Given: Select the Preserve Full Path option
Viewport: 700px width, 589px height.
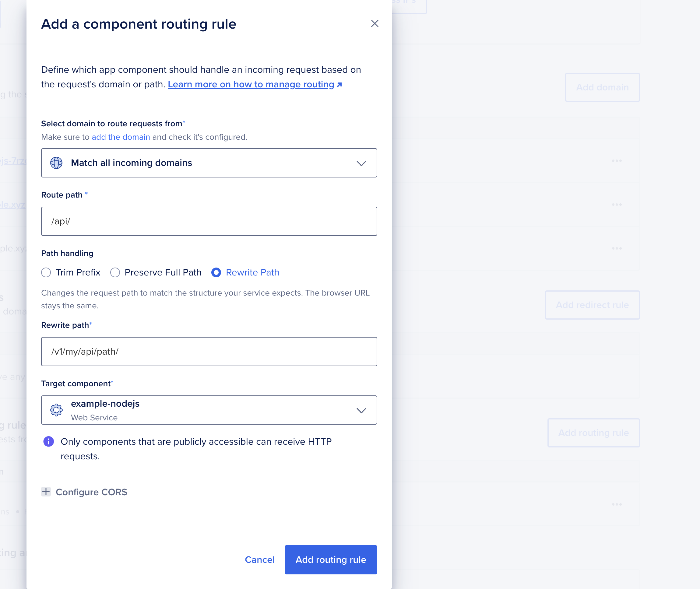Looking at the screenshot, I should coord(115,272).
